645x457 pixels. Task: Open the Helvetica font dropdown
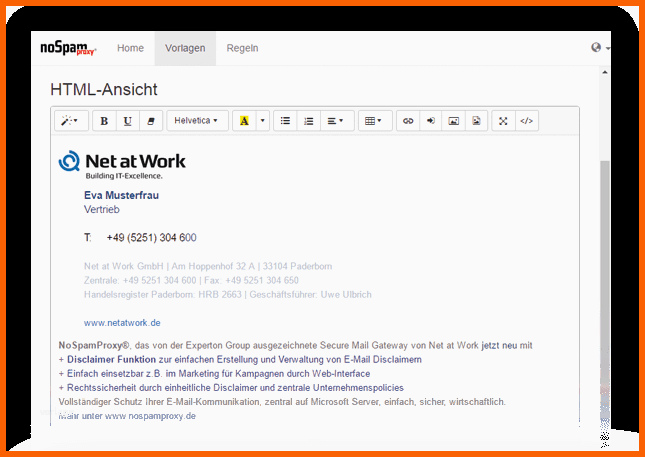pos(197,121)
